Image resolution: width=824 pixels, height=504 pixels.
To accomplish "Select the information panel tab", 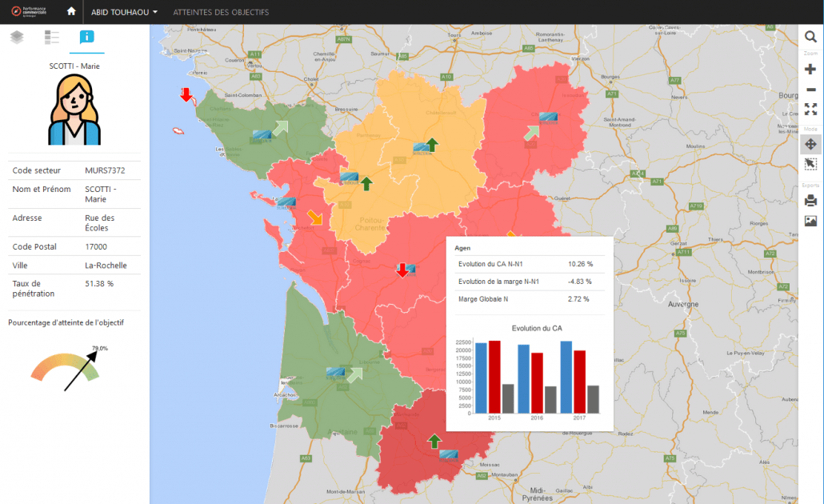I will (x=86, y=37).
